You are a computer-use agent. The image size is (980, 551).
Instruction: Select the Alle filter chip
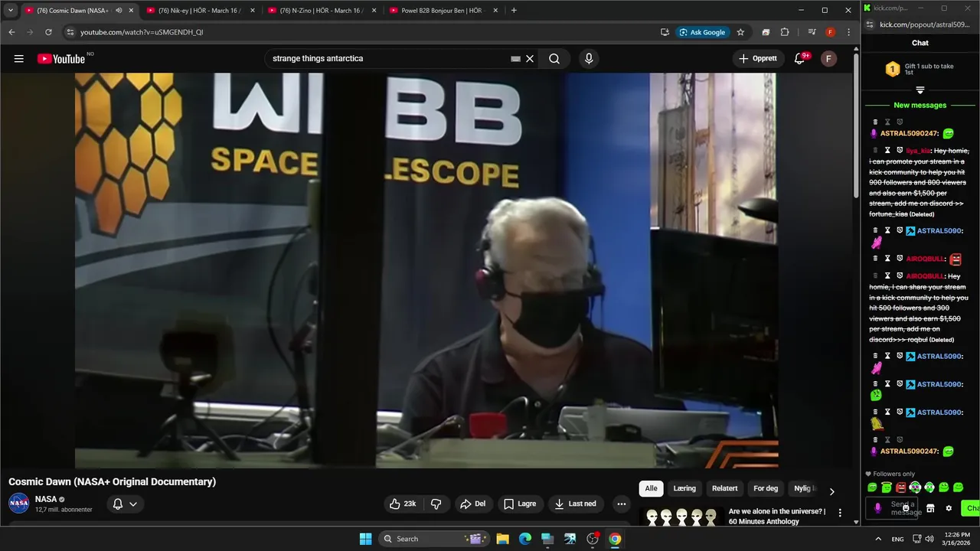click(x=651, y=488)
